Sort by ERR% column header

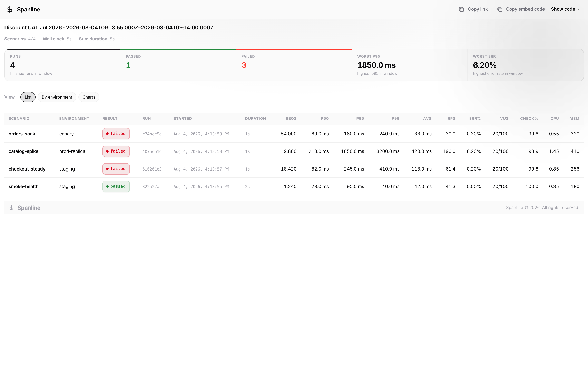pyautogui.click(x=475, y=119)
